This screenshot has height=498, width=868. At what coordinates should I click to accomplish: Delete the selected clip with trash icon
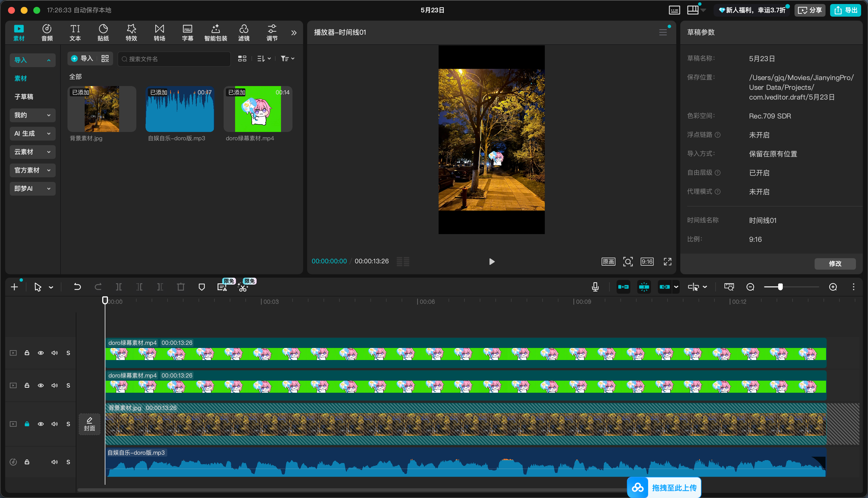181,287
